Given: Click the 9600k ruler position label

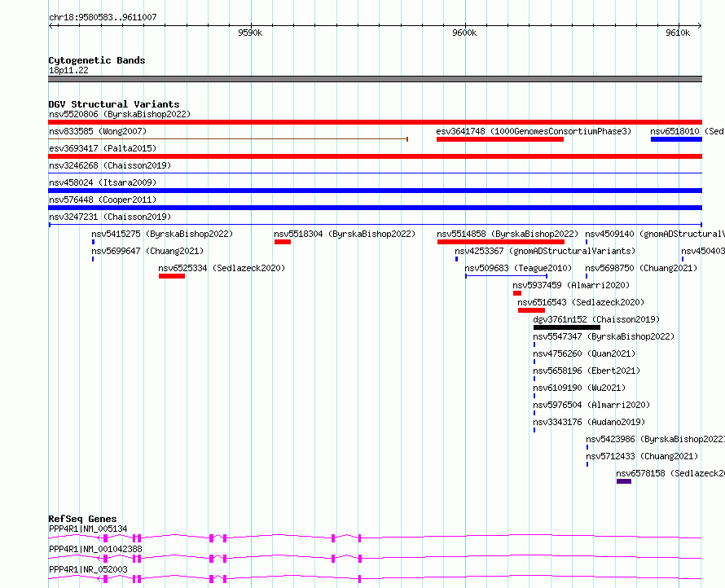Looking at the screenshot, I should 464,33.
